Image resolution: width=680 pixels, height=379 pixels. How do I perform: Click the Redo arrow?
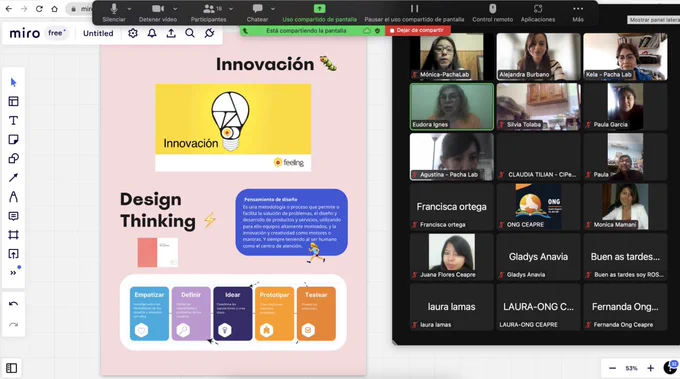coord(13,324)
